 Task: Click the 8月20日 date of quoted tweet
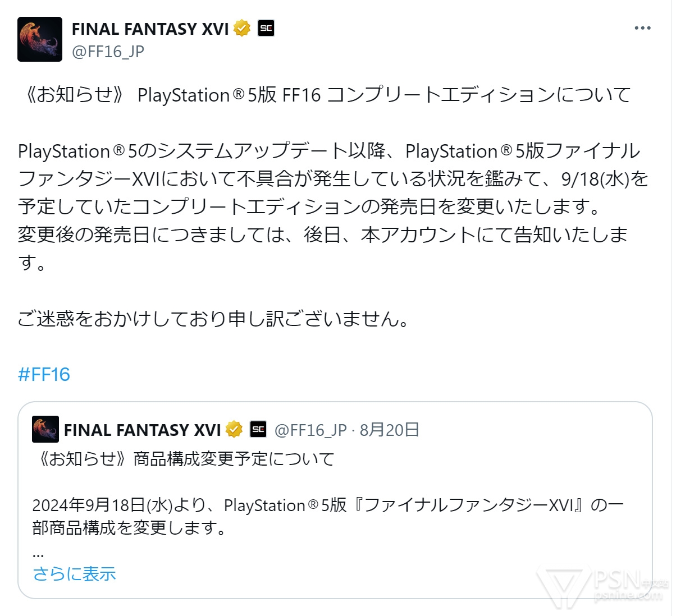[389, 430]
